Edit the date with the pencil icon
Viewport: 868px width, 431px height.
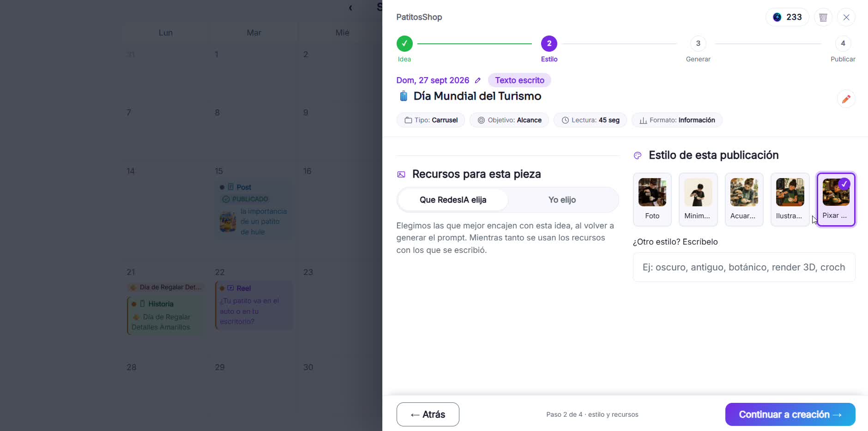(478, 80)
